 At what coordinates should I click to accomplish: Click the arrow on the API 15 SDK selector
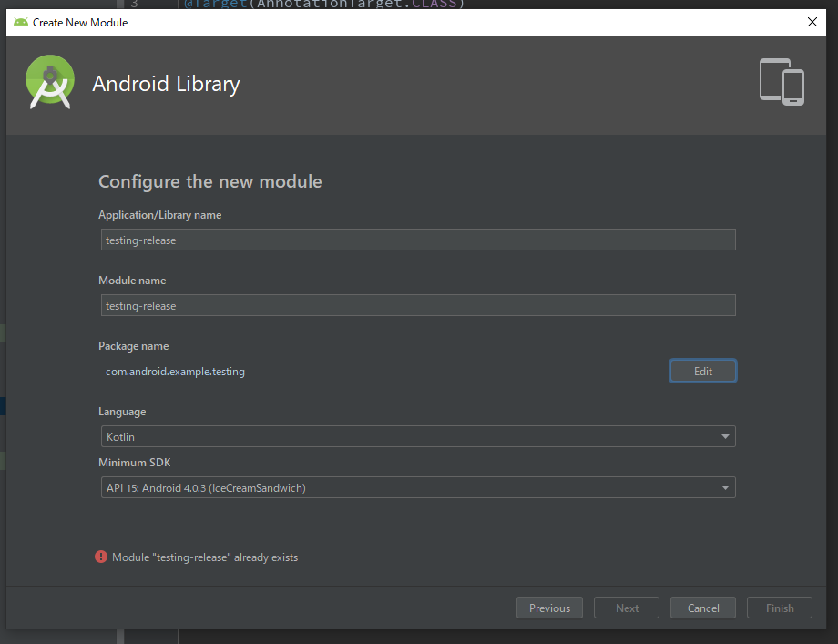[x=726, y=487]
